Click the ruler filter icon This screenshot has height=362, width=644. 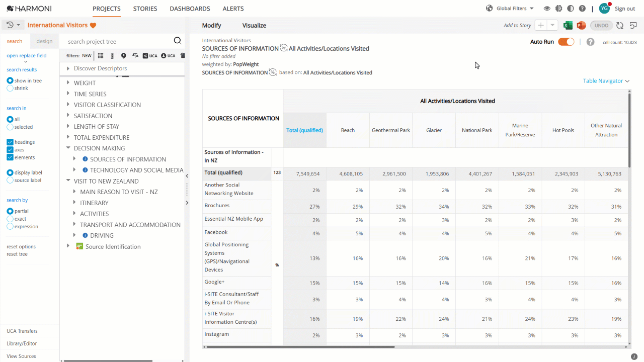(x=112, y=56)
